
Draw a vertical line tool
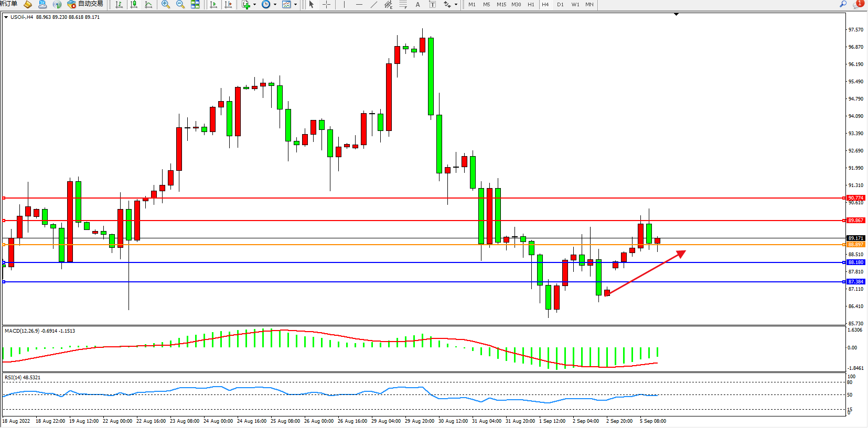coord(344,4)
